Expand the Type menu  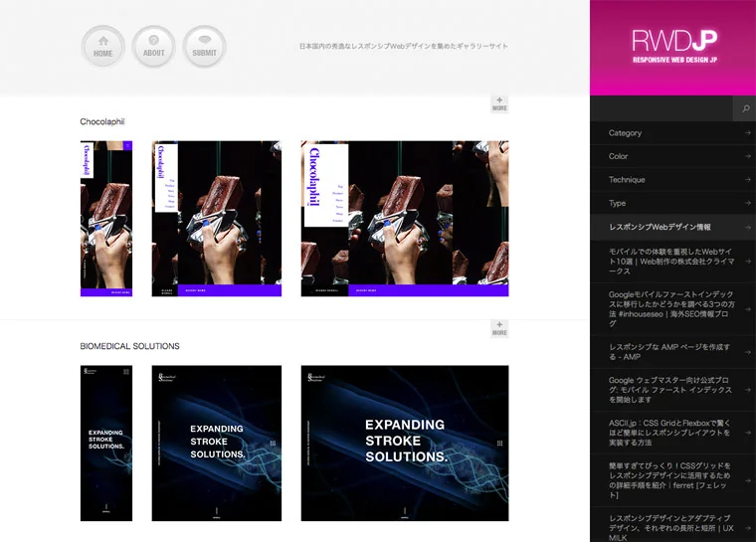pos(673,203)
